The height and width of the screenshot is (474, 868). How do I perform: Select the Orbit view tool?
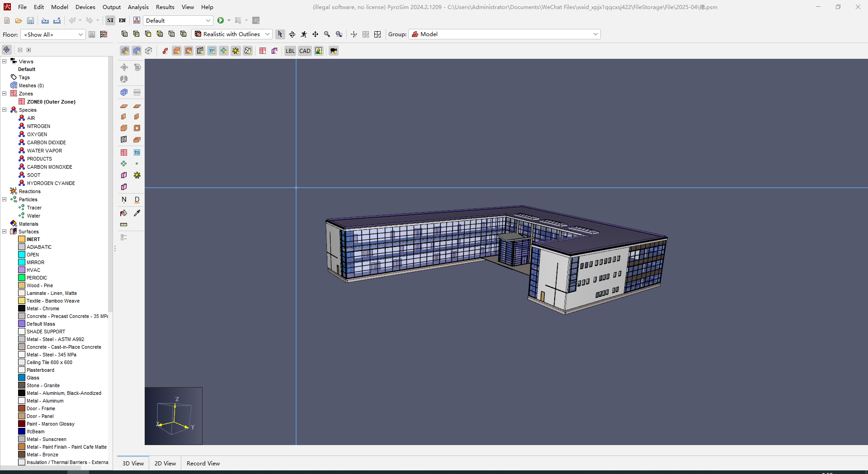[x=292, y=34]
